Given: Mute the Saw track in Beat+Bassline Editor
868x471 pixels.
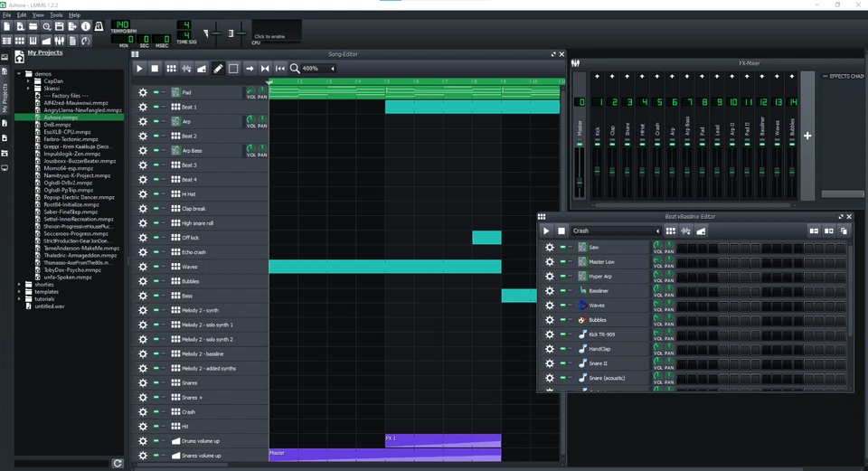Looking at the screenshot, I should tap(563, 247).
